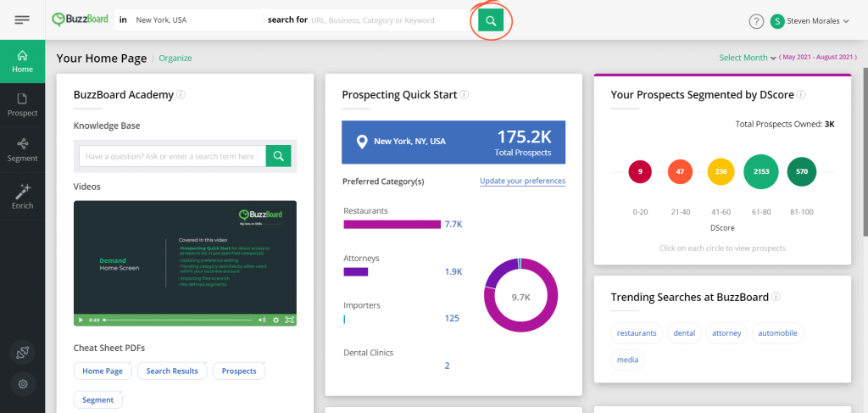Click Update your preferences link
868x413 pixels.
(522, 181)
